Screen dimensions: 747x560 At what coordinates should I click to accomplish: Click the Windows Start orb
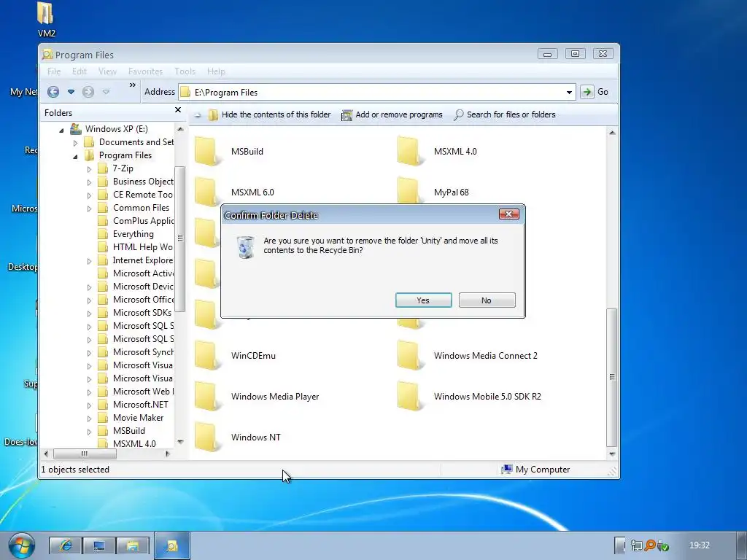tap(21, 545)
